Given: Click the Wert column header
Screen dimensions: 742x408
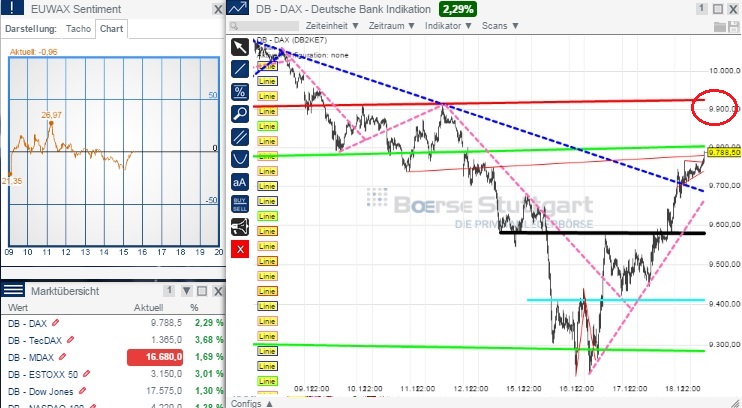Looking at the screenshot, I should pos(18,308).
